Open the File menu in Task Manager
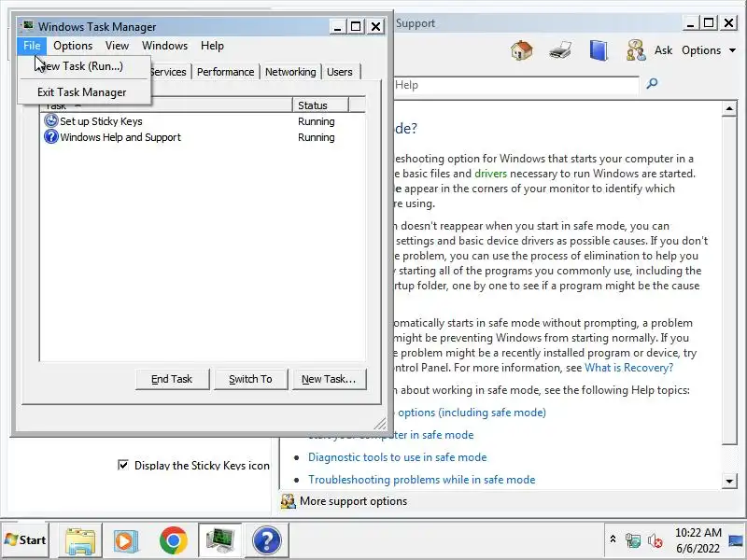747x560 pixels. pos(32,46)
